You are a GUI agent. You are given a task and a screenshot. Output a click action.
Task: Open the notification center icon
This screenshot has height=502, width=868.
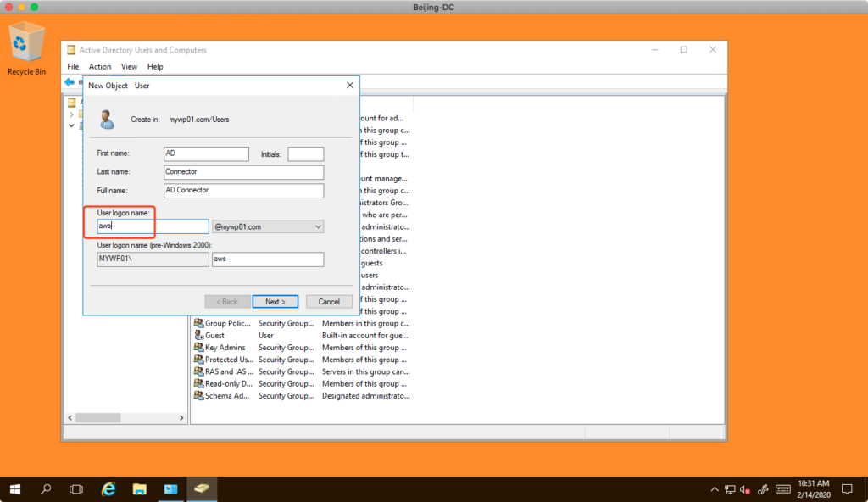(x=846, y=489)
